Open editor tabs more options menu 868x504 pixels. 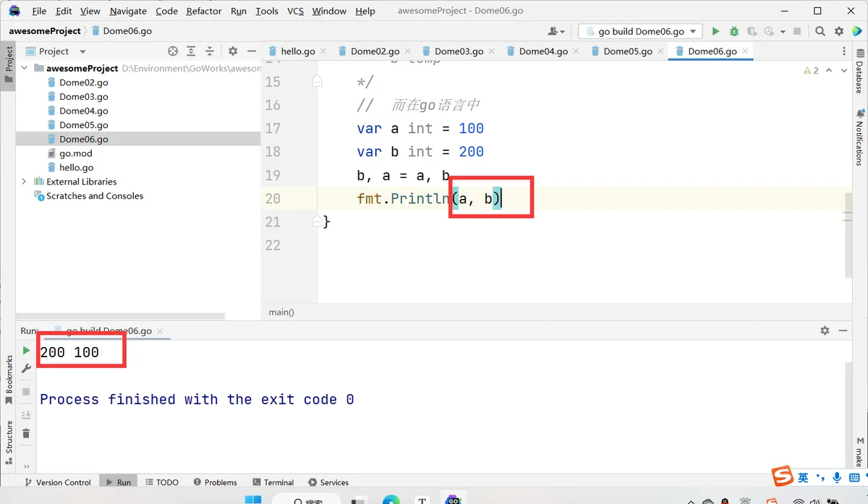click(x=844, y=51)
